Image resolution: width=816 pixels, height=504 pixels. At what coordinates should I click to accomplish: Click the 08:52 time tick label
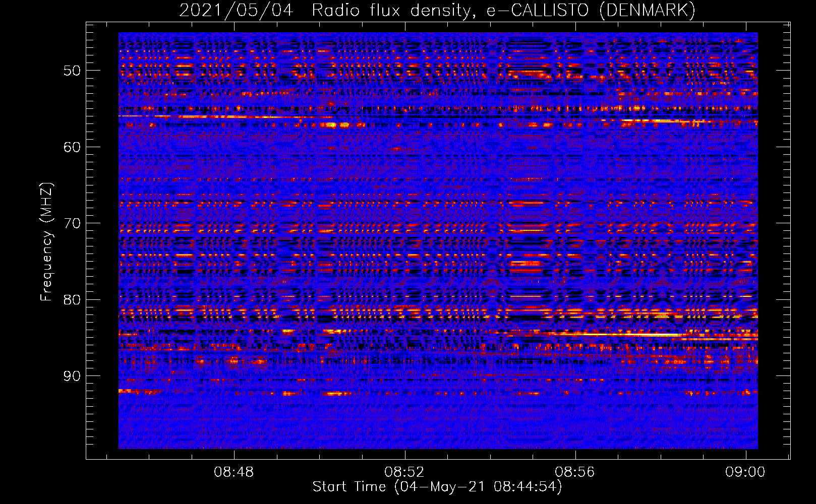404,472
